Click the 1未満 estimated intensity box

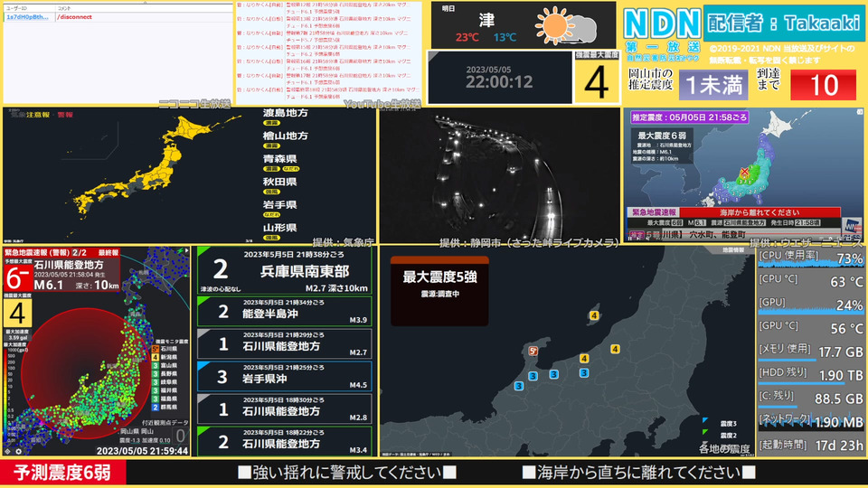(x=713, y=85)
